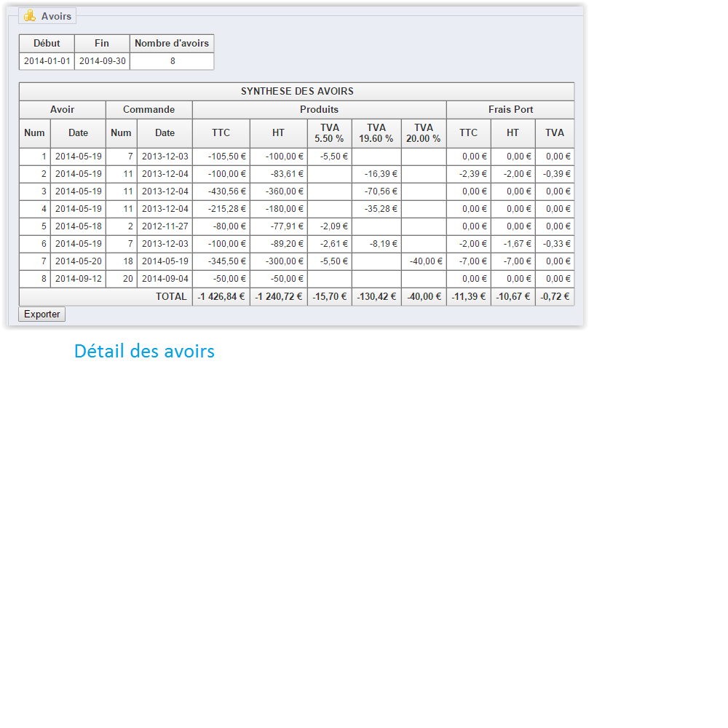Click the total TTC amount -1 426,84 €
728x728 pixels.
221,297
